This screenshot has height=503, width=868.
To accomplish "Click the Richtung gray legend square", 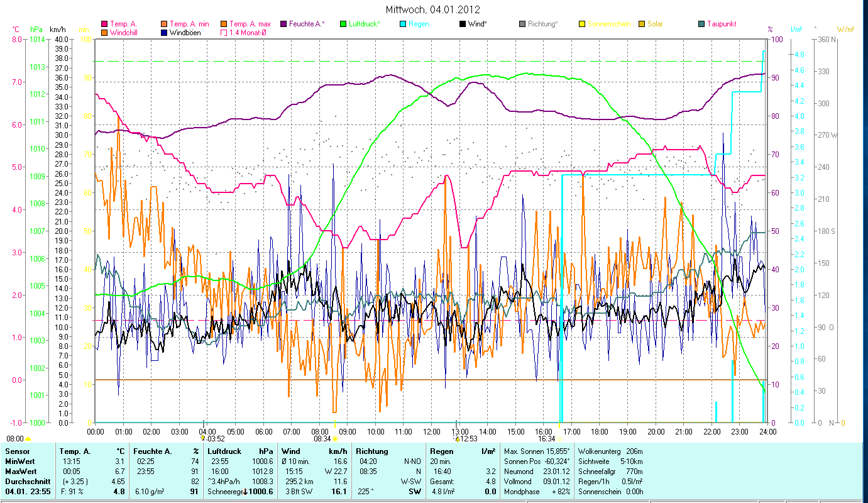I will click(522, 24).
